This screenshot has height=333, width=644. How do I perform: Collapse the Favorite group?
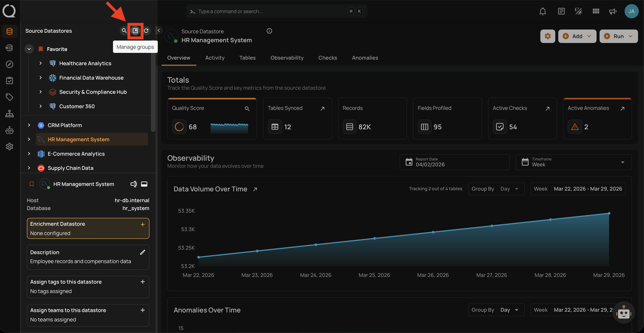coord(29,49)
